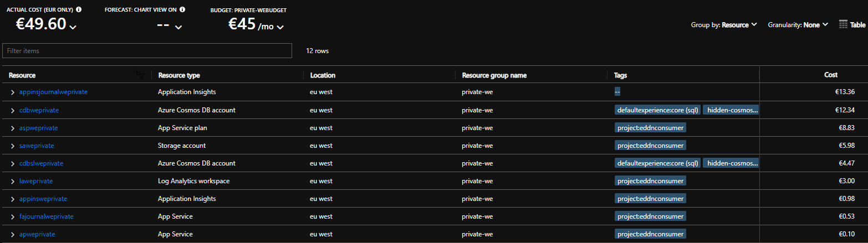Expand the cdbweprivate row chevron
This screenshot has width=868, height=243.
[x=13, y=110]
